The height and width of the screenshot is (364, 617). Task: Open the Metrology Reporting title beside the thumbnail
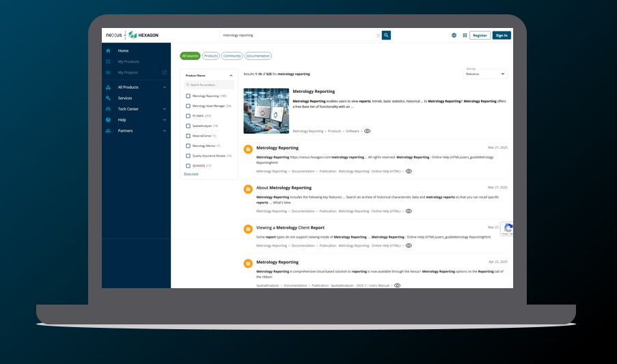tap(314, 92)
